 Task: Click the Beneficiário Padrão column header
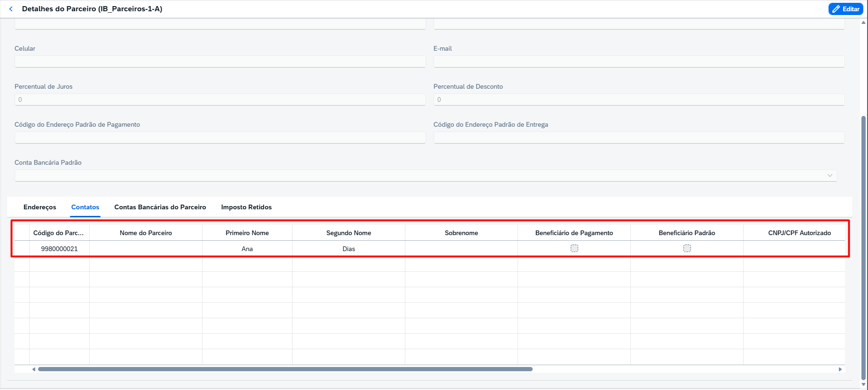tap(687, 233)
